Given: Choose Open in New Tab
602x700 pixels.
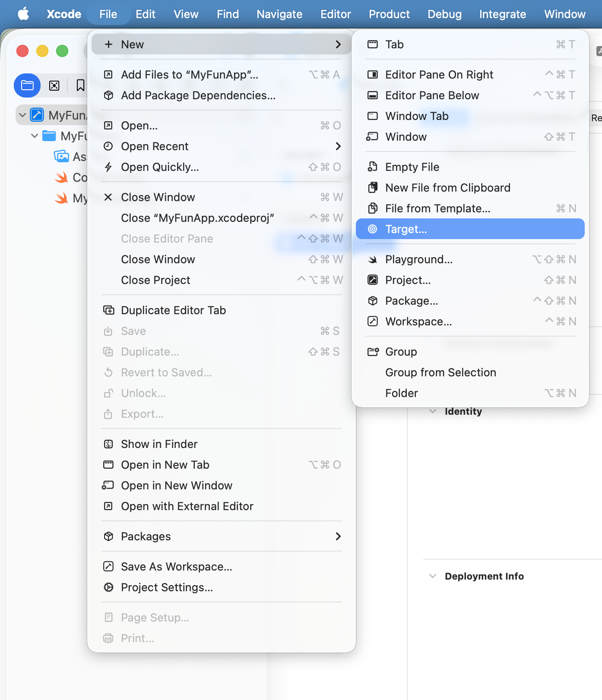Looking at the screenshot, I should [x=222, y=465].
